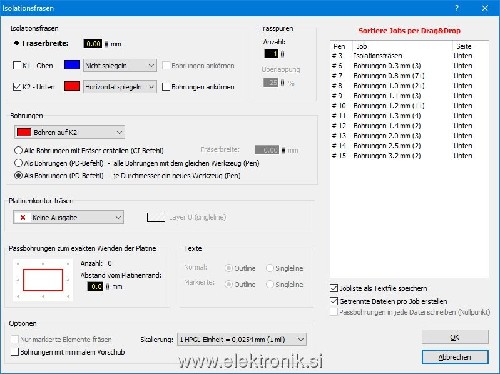Click the Frässpuren Anzahl field
500x374 pixels.
[271, 53]
